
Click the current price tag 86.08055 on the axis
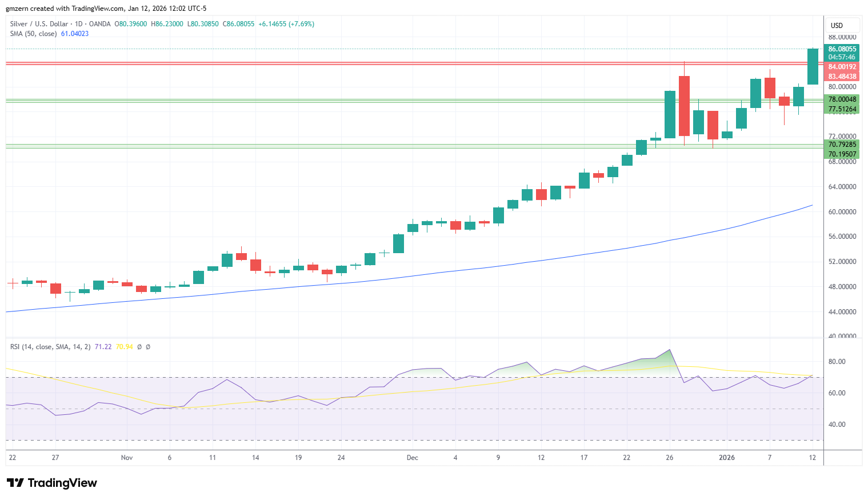842,49
